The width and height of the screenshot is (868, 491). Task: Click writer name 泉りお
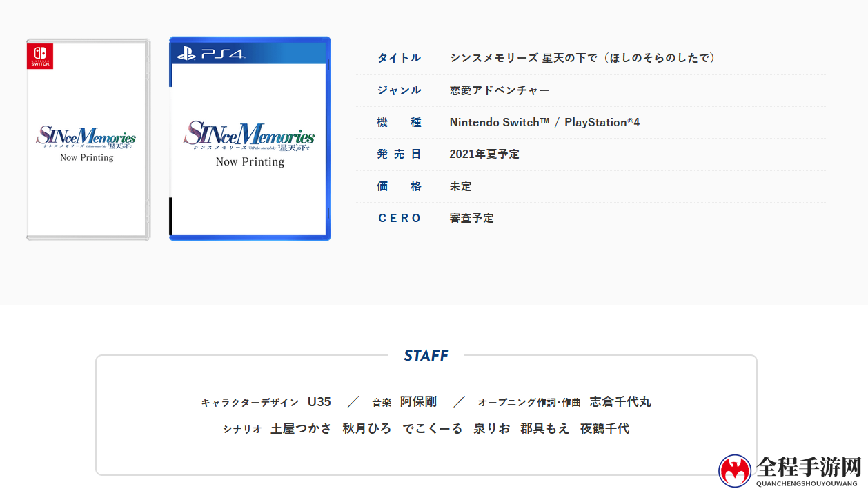pos(491,428)
